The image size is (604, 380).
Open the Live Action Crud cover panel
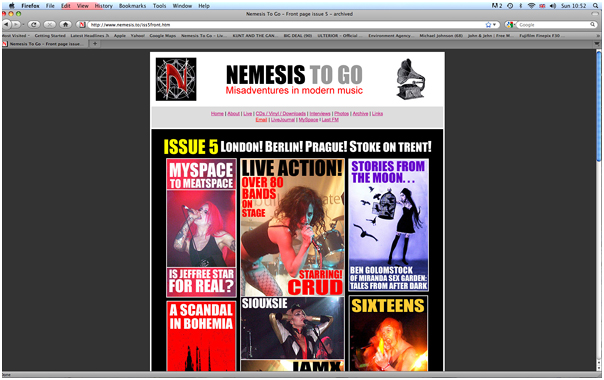(x=292, y=227)
